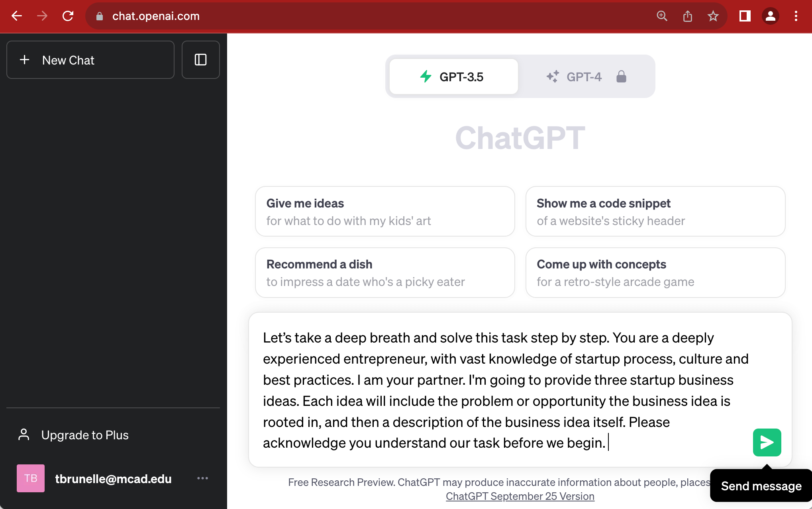Toggle the browser side panel icon
This screenshot has height=509, width=812.
[745, 16]
